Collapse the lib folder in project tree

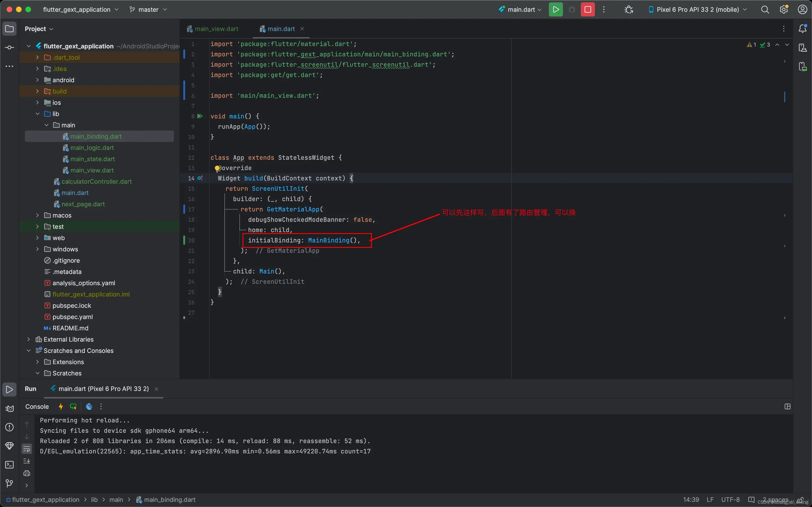[x=37, y=114]
